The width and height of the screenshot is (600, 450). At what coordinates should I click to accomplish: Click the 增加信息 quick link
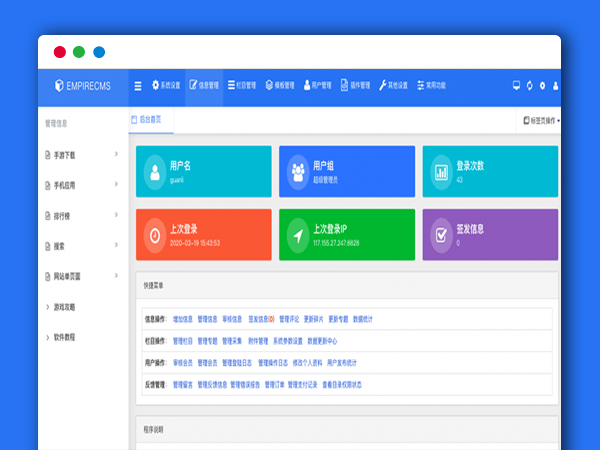click(183, 319)
